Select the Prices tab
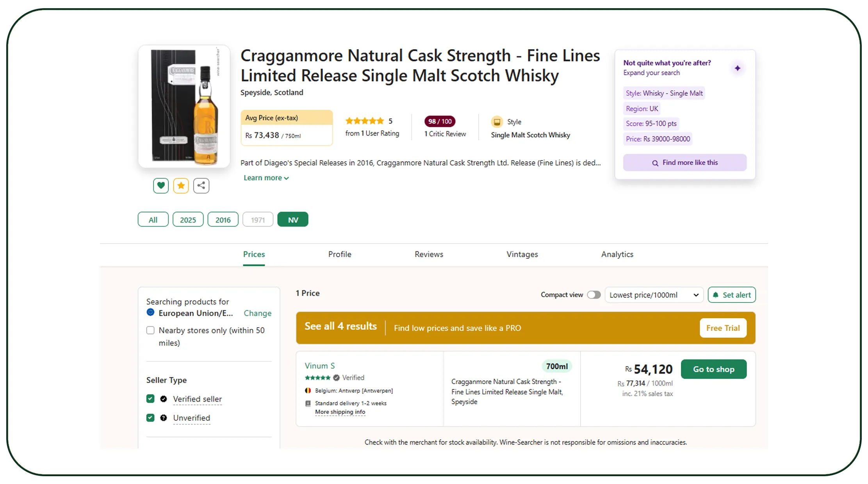Viewport: 868px width, 484px height. click(254, 254)
